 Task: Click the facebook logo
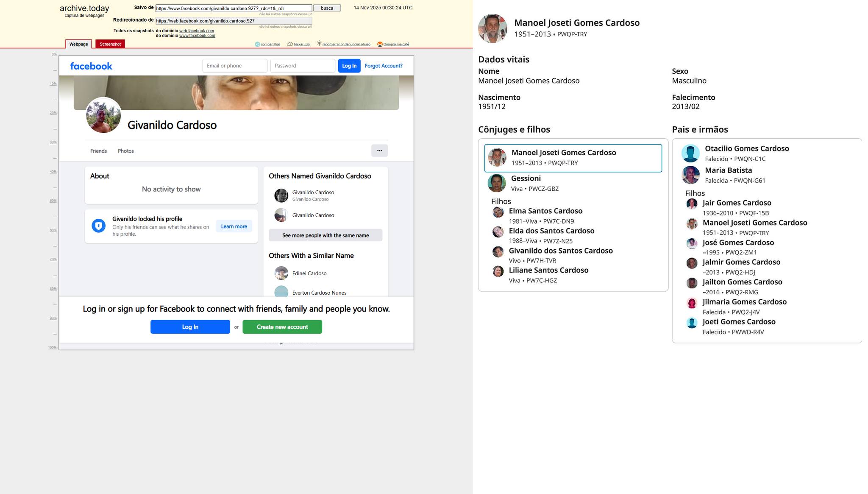point(91,66)
